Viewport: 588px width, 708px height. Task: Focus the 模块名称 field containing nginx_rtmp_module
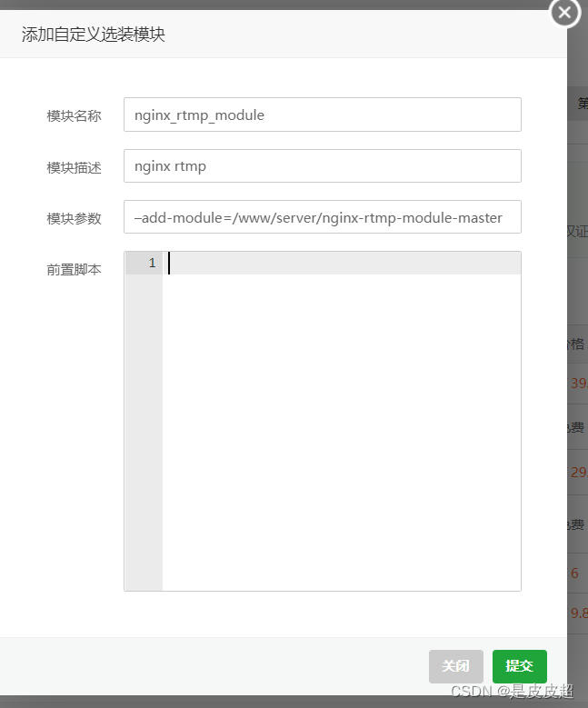click(323, 115)
